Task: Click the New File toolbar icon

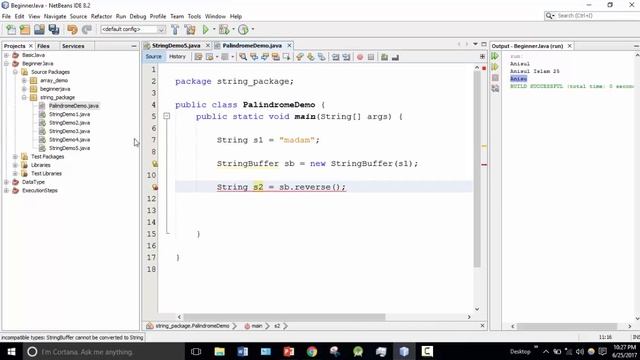Action: [11, 29]
